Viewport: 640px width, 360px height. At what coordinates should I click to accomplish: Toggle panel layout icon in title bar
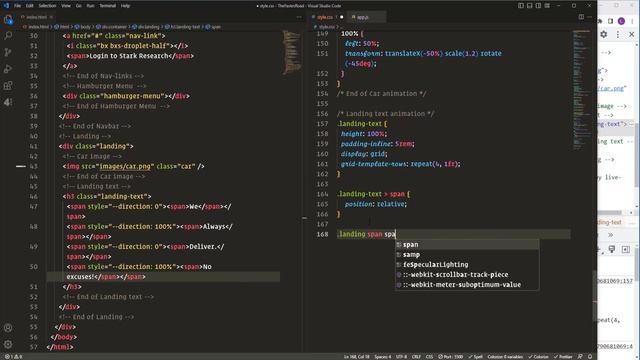coord(529,6)
